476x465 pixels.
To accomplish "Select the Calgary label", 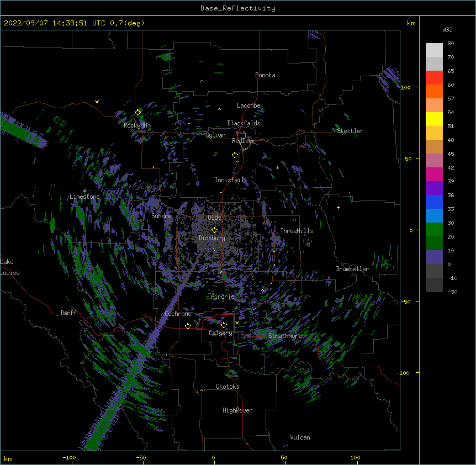I will pyautogui.click(x=220, y=333).
